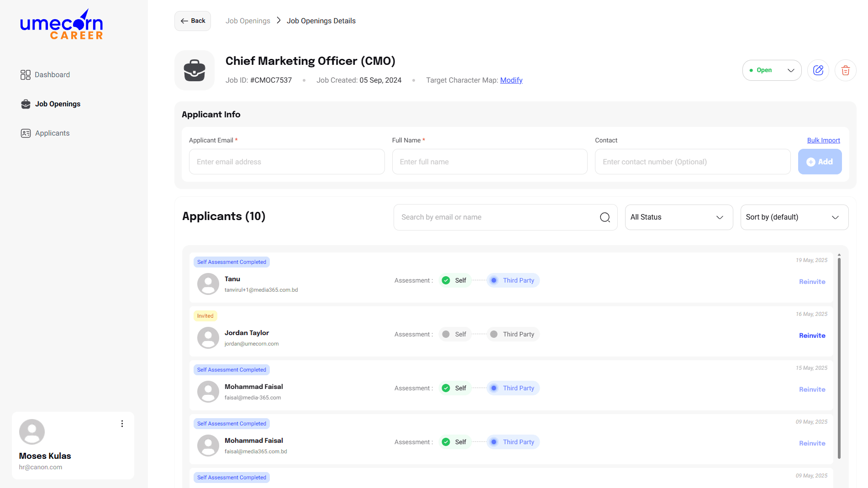Expand the Open job status dropdown
The width and height of the screenshot is (868, 488).
coord(772,70)
